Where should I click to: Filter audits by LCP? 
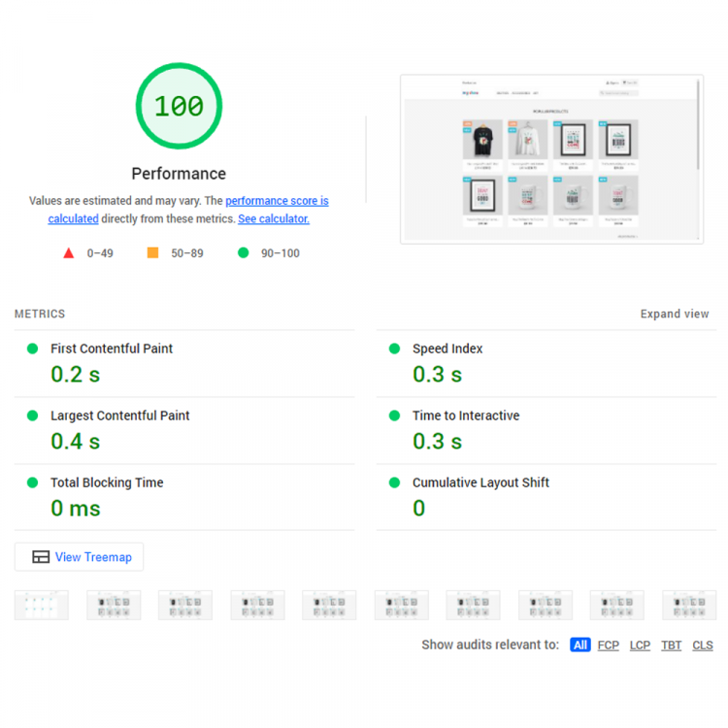pos(640,645)
